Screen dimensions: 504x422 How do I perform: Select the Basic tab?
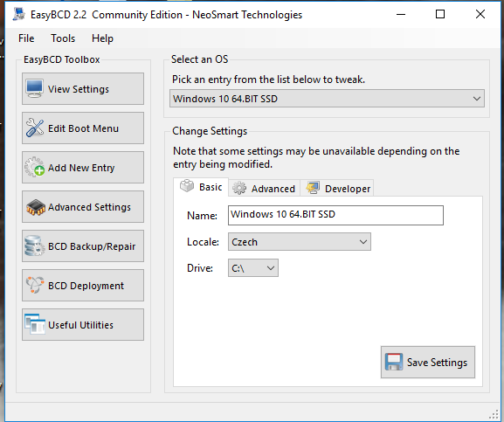pyautogui.click(x=201, y=187)
